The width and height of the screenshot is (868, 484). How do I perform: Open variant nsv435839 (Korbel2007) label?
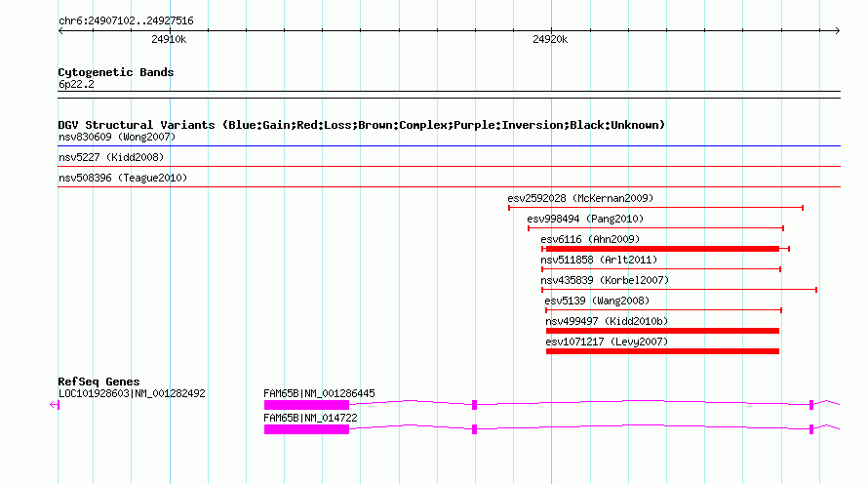605,280
